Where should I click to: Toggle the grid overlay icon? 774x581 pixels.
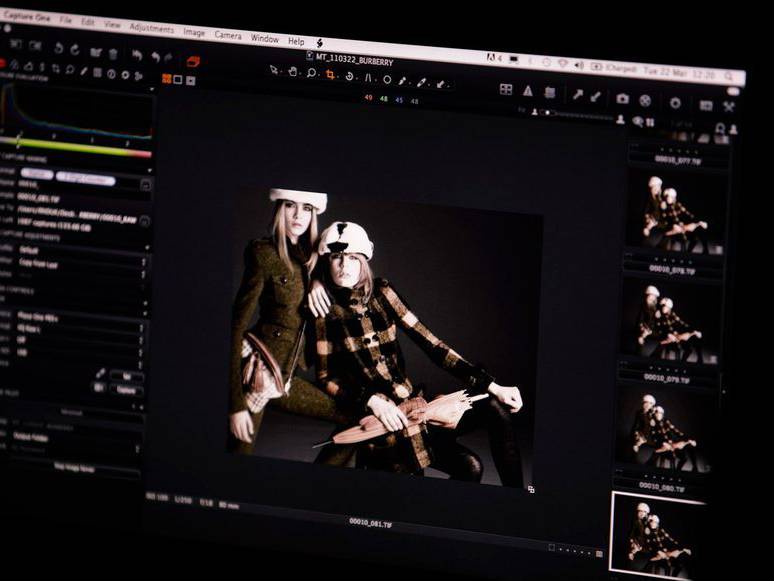click(x=506, y=89)
